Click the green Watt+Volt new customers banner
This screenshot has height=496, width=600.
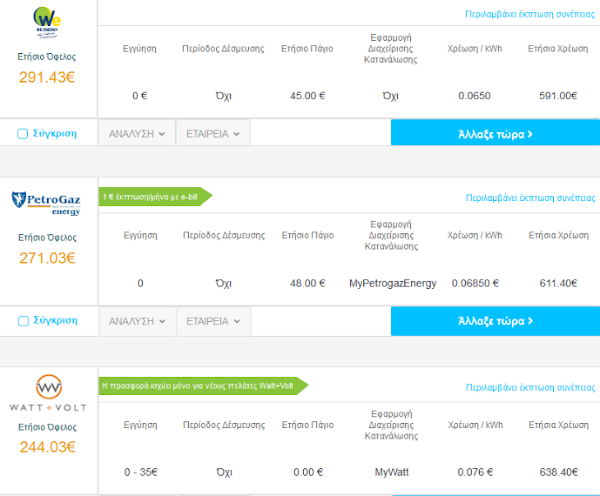(203, 386)
